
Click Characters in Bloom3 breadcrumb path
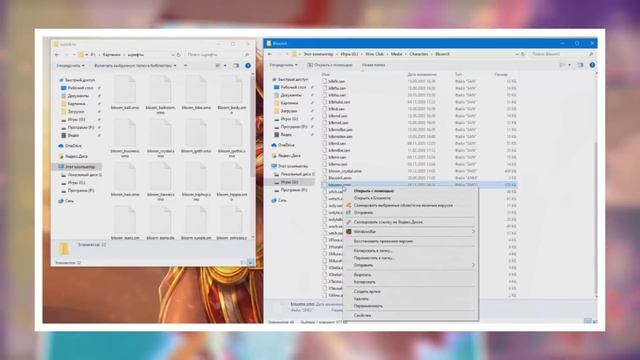[419, 54]
